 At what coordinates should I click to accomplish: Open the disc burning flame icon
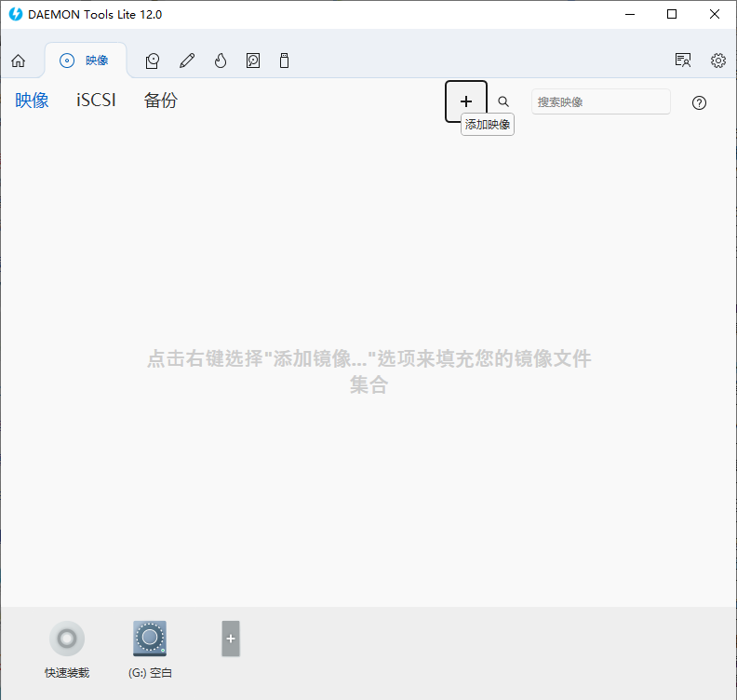pos(221,61)
